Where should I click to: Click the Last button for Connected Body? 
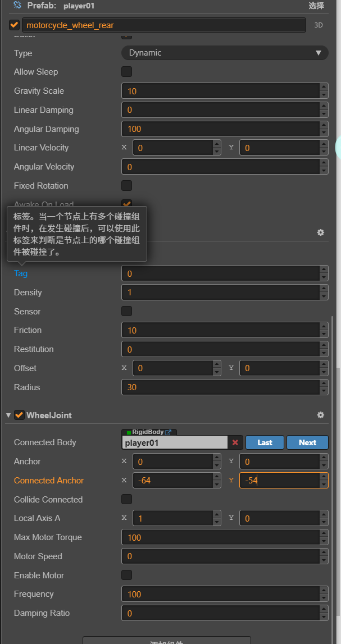coord(265,442)
